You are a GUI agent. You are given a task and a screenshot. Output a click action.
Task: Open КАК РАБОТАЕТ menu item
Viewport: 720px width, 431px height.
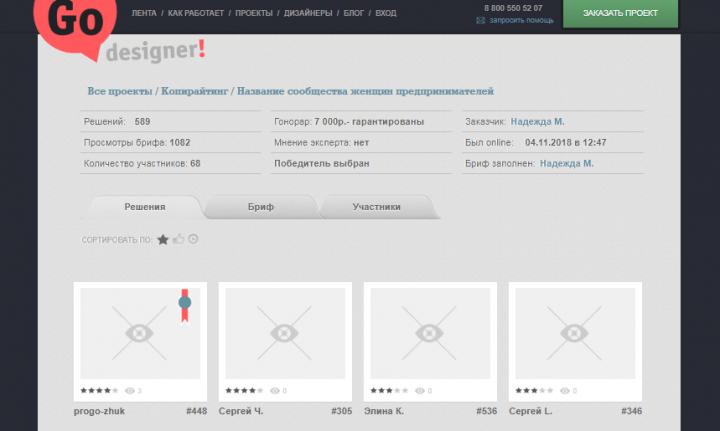196,13
